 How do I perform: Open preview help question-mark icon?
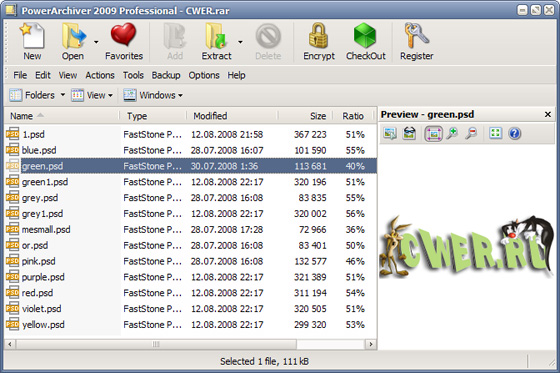pyautogui.click(x=515, y=134)
